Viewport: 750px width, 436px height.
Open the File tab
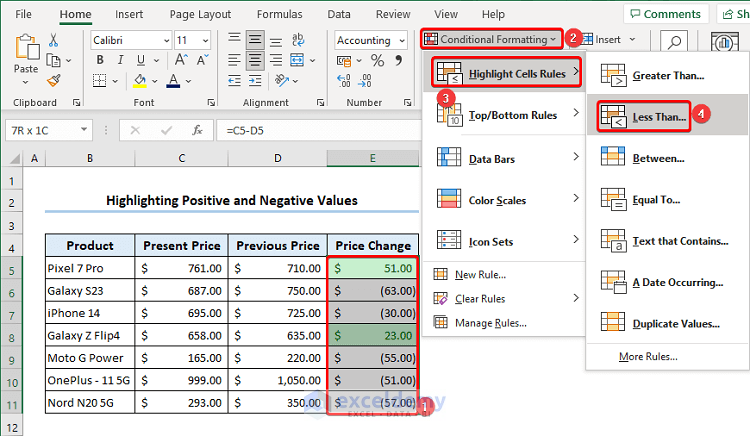pos(23,14)
